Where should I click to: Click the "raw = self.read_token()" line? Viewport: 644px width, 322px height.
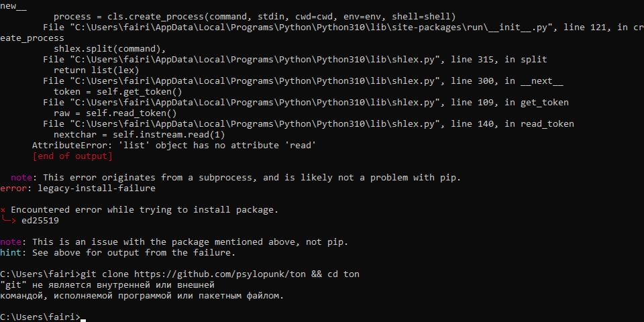[115, 113]
